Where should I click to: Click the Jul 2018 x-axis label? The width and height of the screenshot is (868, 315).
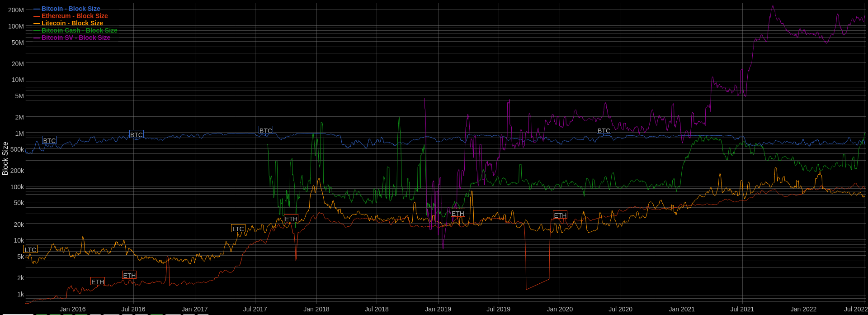[377, 309]
